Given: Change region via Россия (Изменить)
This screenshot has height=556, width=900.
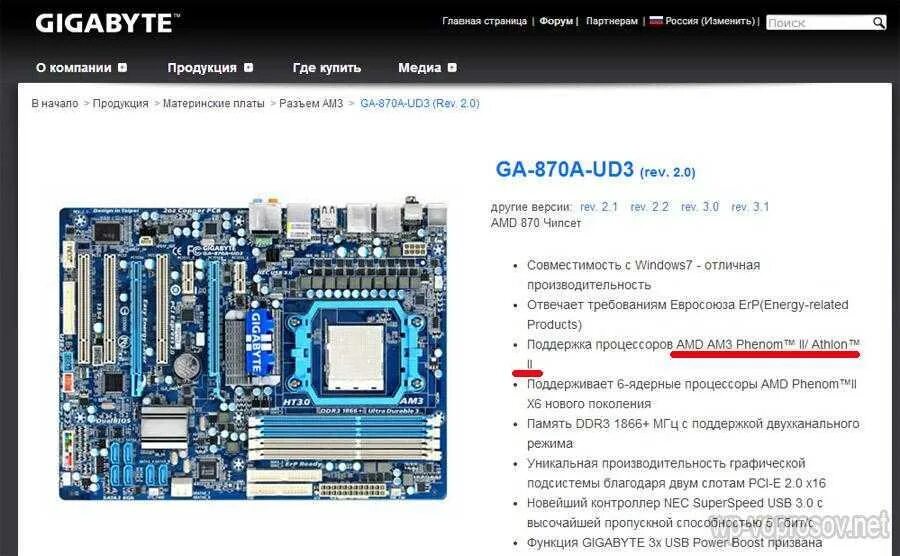Looking at the screenshot, I should 711,21.
